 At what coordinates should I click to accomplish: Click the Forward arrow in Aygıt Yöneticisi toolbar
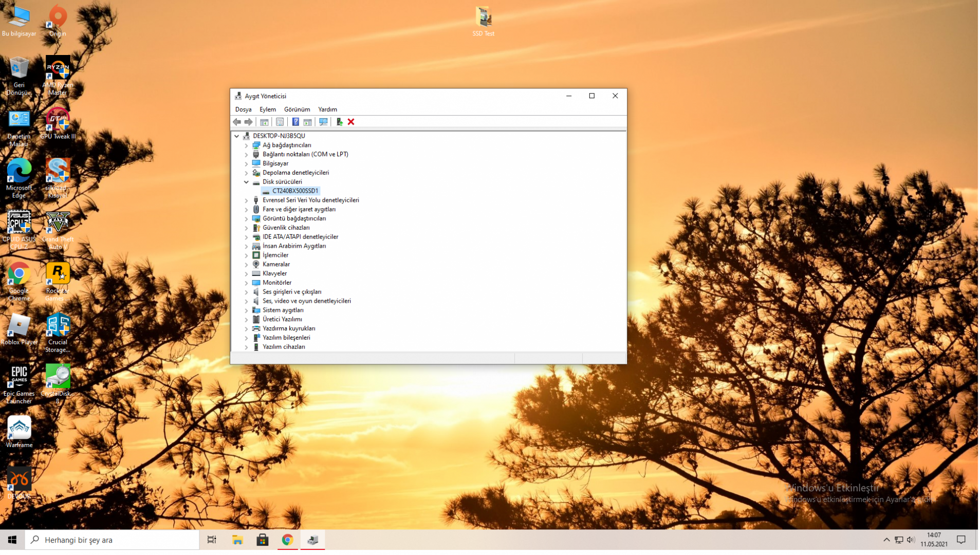coord(249,122)
